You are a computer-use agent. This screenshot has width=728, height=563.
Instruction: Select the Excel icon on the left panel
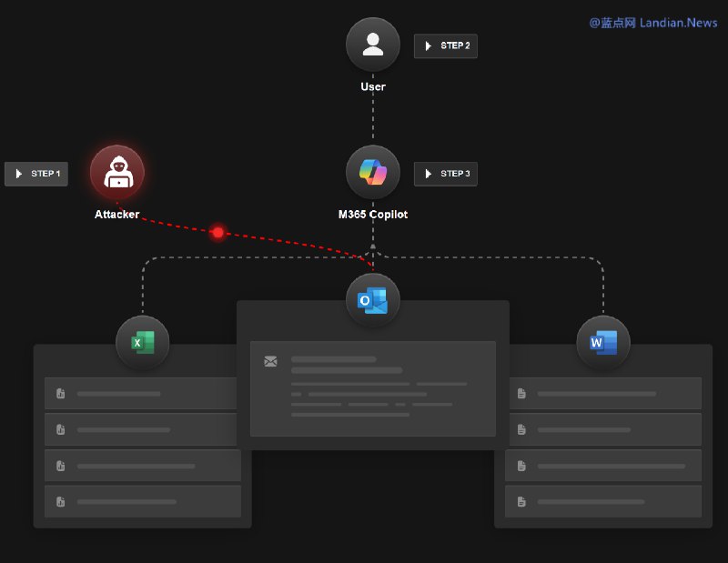pos(142,342)
